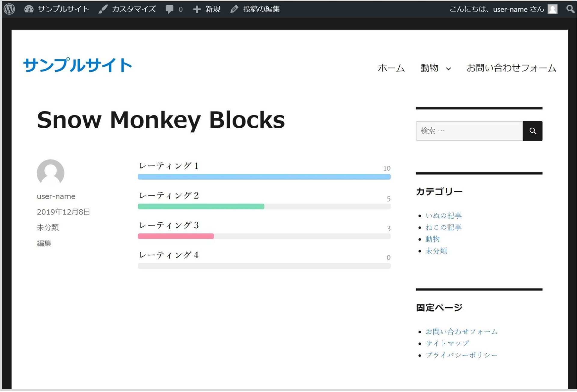Image resolution: width=577 pixels, height=392 pixels.
Task: Click the sidebar search button magnifier
Action: tap(533, 131)
